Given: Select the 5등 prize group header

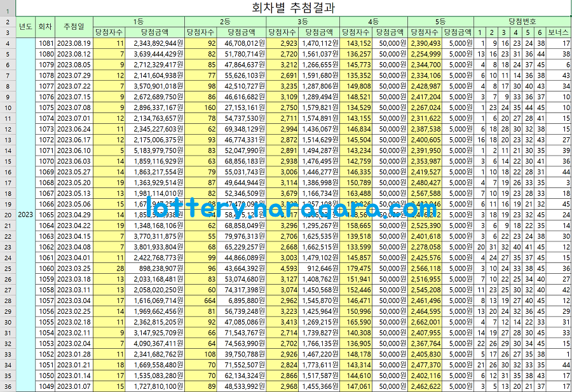Looking at the screenshot, I should [x=440, y=21].
